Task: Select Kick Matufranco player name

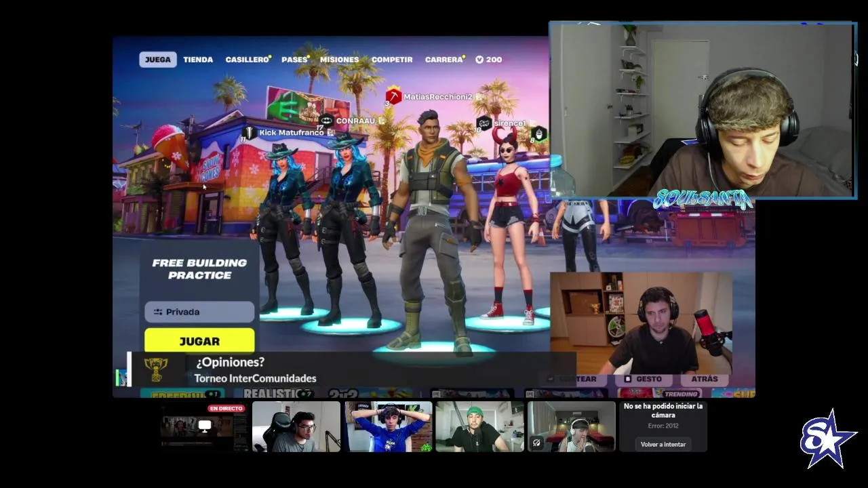Action: pos(292,133)
